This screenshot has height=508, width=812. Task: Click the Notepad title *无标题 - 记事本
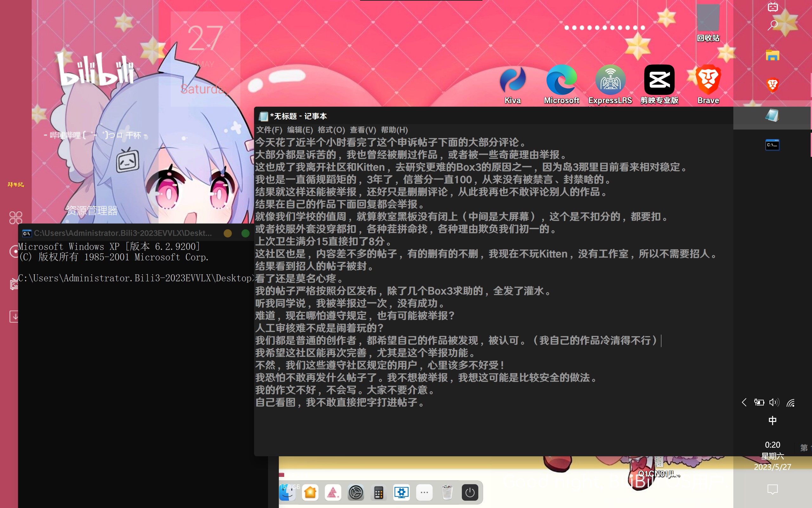(x=298, y=116)
